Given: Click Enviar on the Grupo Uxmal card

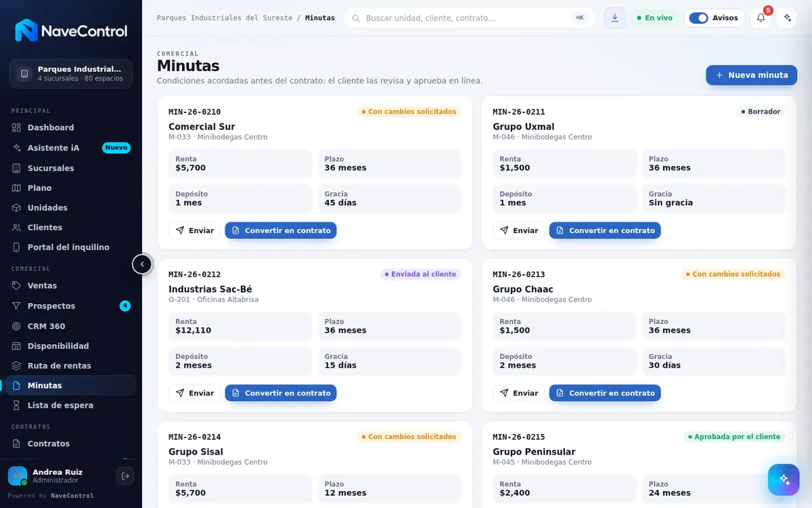Looking at the screenshot, I should [x=519, y=230].
